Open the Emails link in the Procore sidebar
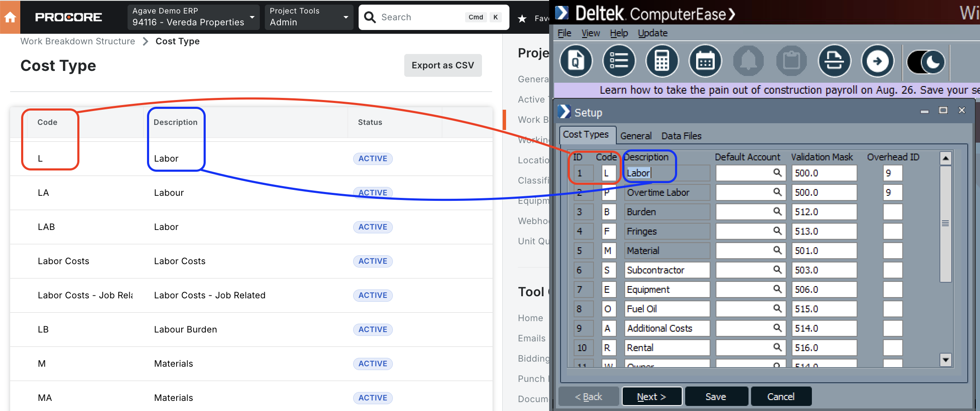The width and height of the screenshot is (980, 411). pyautogui.click(x=532, y=338)
